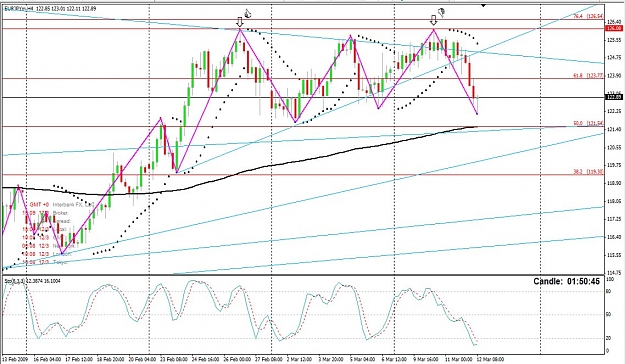Click the 2 Mar 12:00 time label
The width and height of the screenshot is (625, 364).
299,359
